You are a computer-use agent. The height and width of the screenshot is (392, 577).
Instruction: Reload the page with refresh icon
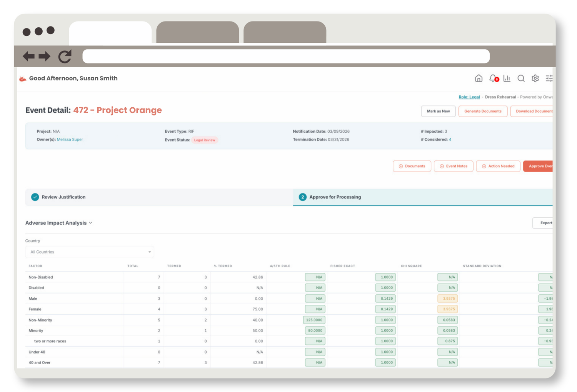click(x=65, y=56)
